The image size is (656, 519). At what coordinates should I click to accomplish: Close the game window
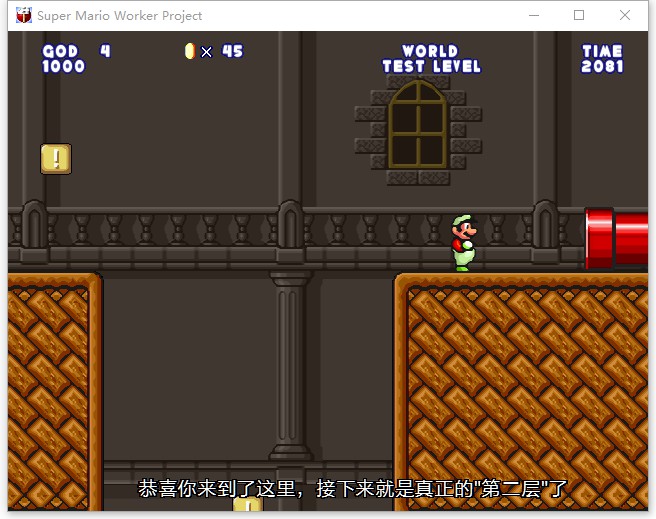coord(625,15)
